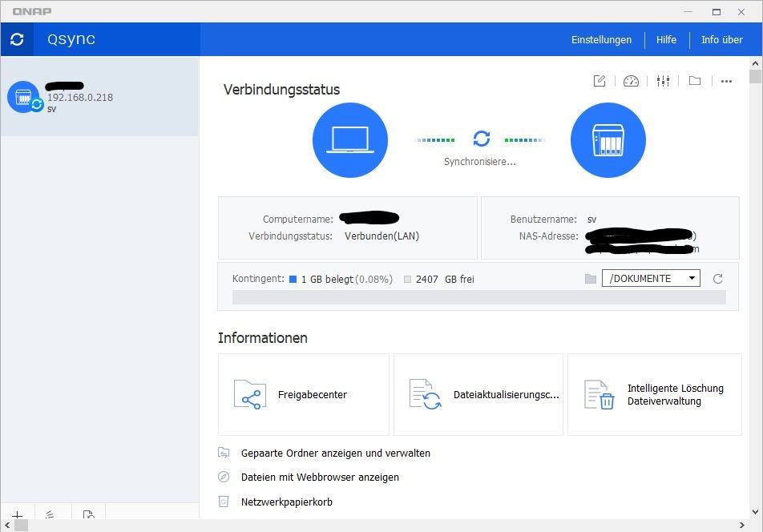Click the NAS device circle icon
The width and height of the screenshot is (763, 532).
pyautogui.click(x=608, y=140)
